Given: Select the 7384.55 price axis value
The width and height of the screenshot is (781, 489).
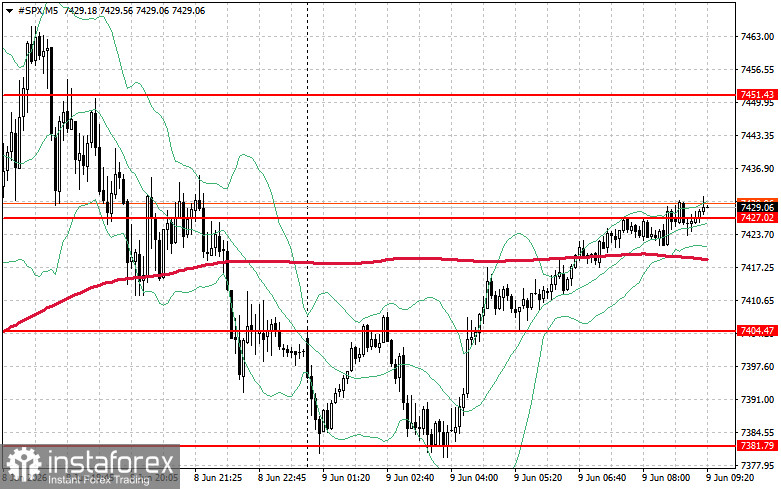Looking at the screenshot, I should pyautogui.click(x=757, y=432).
